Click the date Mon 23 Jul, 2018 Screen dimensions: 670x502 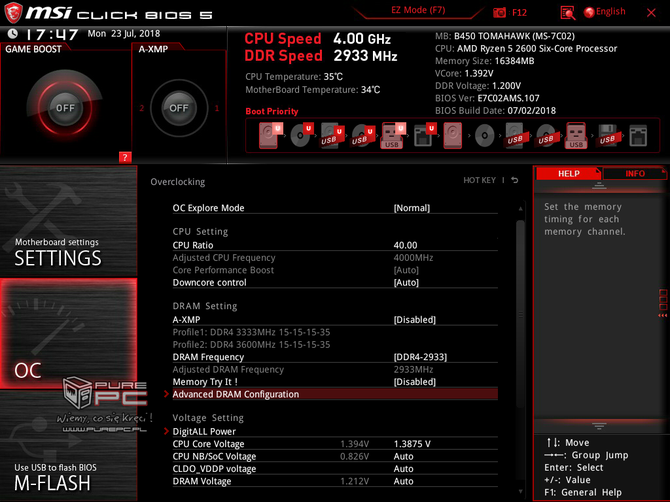point(124,34)
